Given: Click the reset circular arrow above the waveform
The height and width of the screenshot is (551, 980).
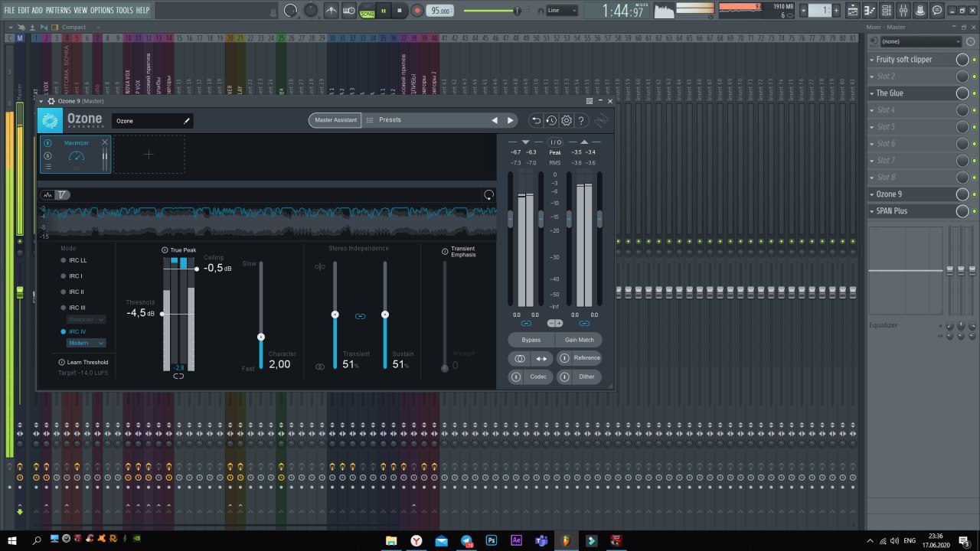Looking at the screenshot, I should 488,194.
